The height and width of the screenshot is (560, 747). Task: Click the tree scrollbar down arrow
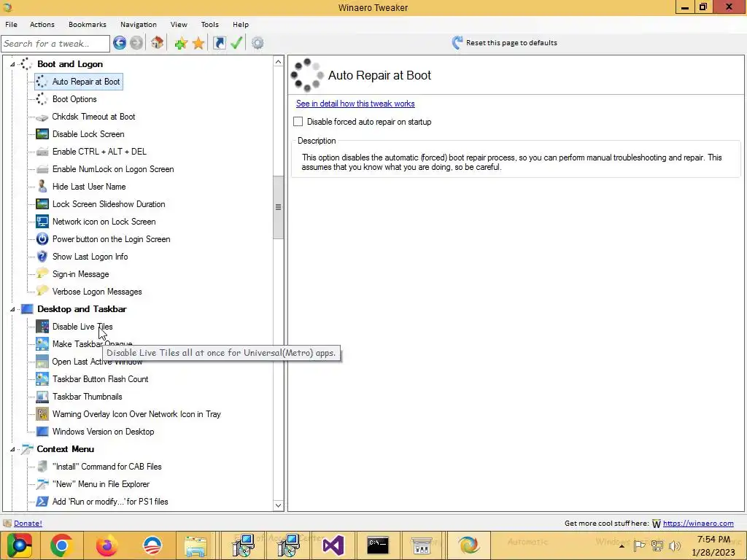coord(278,505)
